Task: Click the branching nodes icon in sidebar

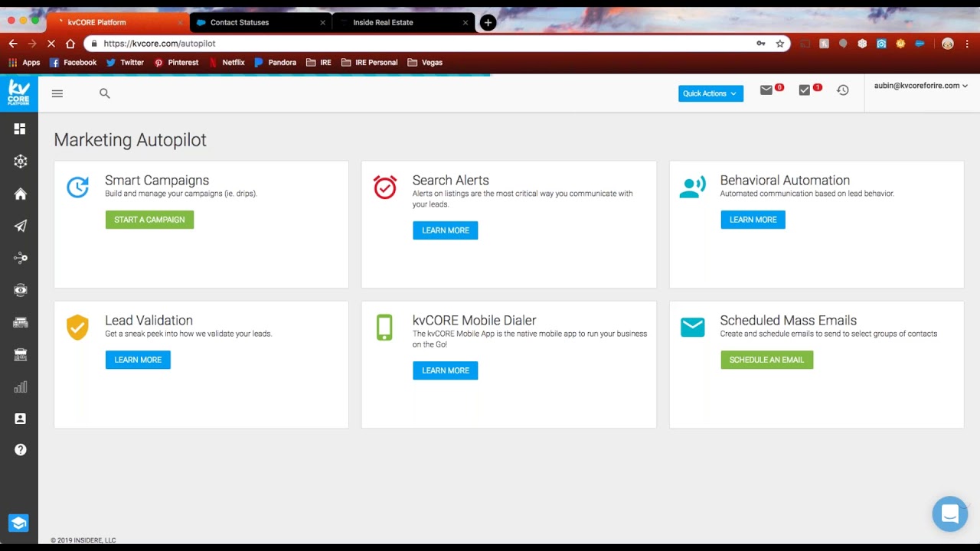Action: [21, 258]
